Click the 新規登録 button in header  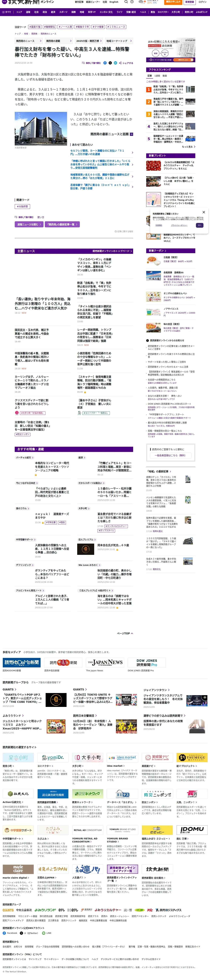click(189, 2)
